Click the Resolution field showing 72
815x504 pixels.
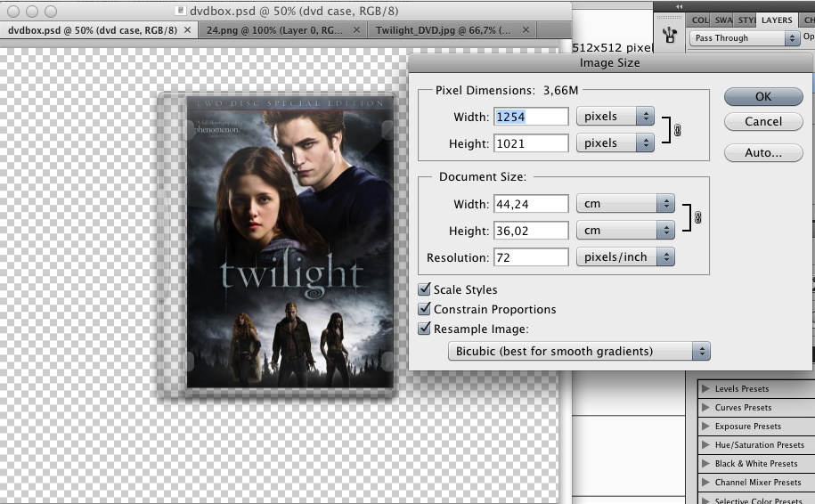coord(531,256)
